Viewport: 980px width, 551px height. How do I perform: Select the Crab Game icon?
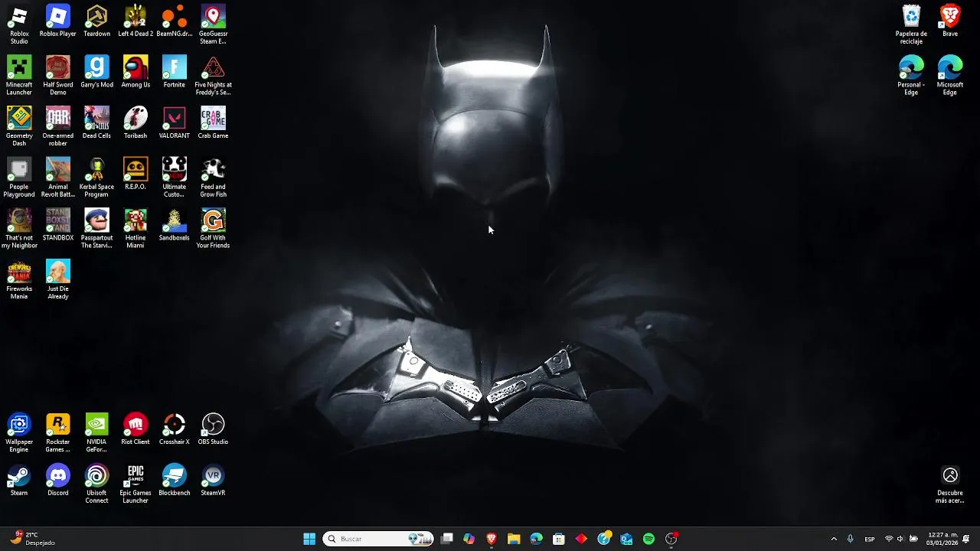pyautogui.click(x=213, y=123)
